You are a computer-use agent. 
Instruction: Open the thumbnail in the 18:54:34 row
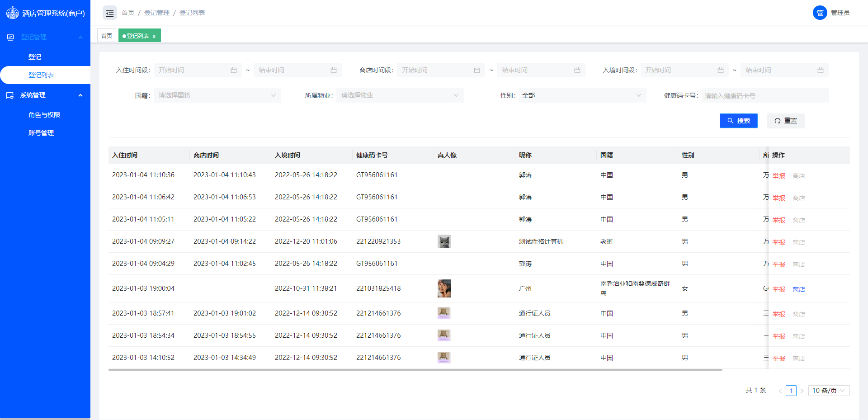444,335
